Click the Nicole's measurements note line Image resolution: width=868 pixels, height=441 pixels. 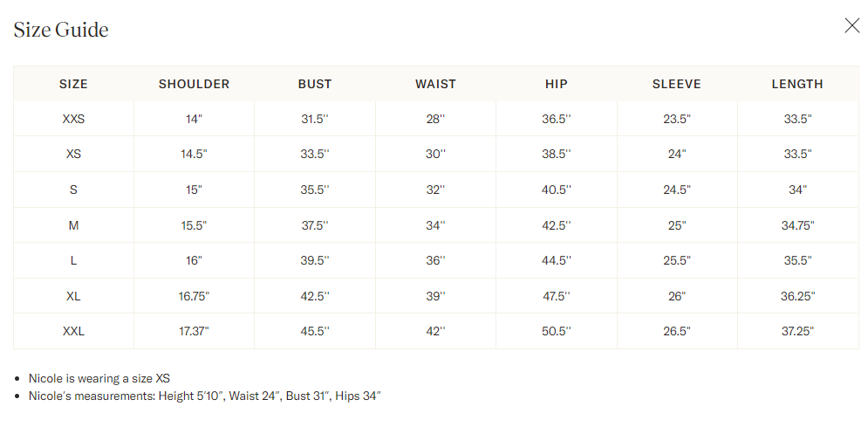205,396
